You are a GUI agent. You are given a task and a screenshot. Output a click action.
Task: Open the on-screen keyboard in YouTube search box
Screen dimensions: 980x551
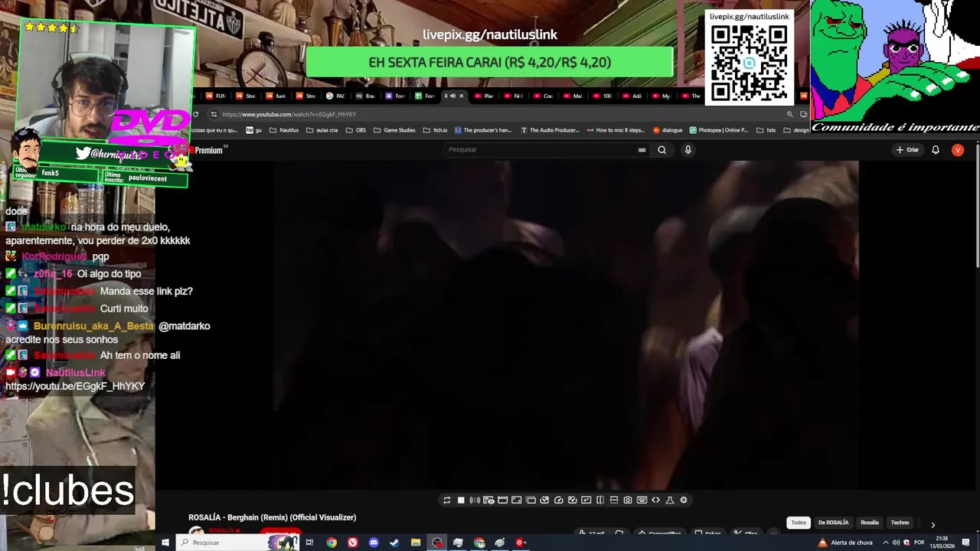coord(642,150)
